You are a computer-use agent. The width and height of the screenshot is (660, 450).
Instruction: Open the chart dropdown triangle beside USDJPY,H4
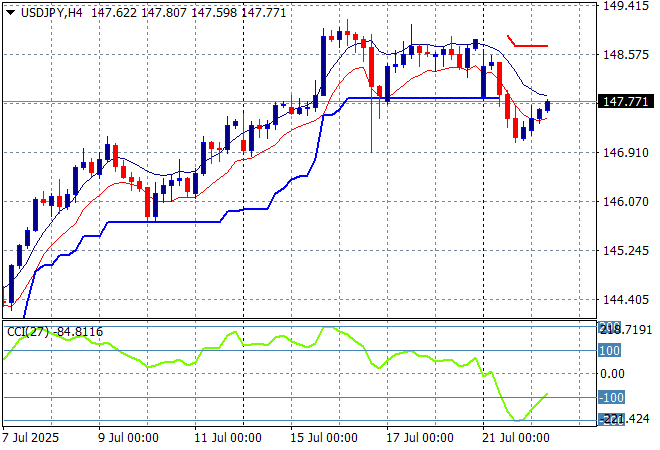pyautogui.click(x=11, y=13)
